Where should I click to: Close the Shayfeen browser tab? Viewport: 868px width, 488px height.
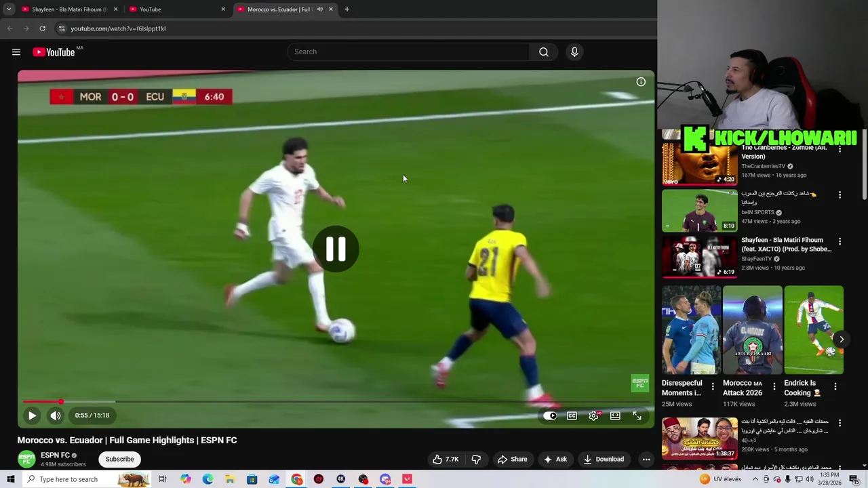click(x=116, y=9)
